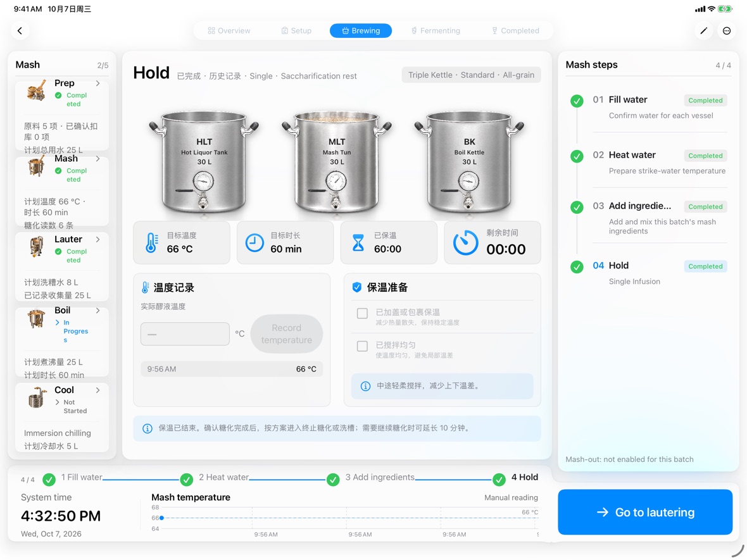Tap the hourglass icon in held time card
The width and height of the screenshot is (747, 560).
pos(358,242)
